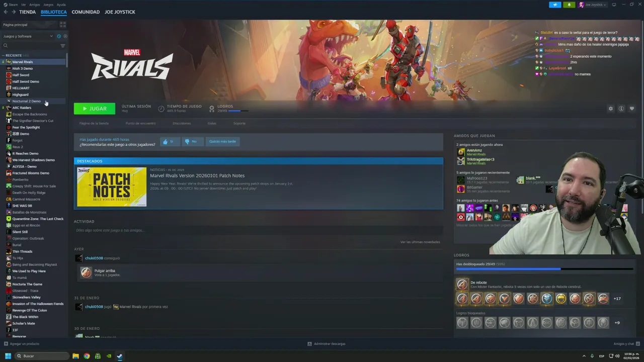
Task: Open the Joe Joystick account dropdown
Action: coord(592,5)
